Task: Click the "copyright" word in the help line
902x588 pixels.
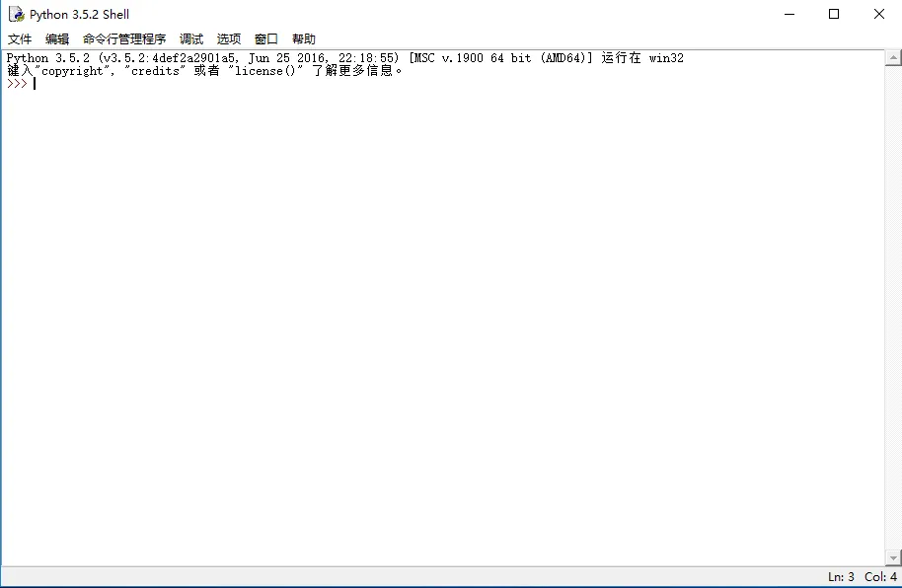Action: coord(72,71)
